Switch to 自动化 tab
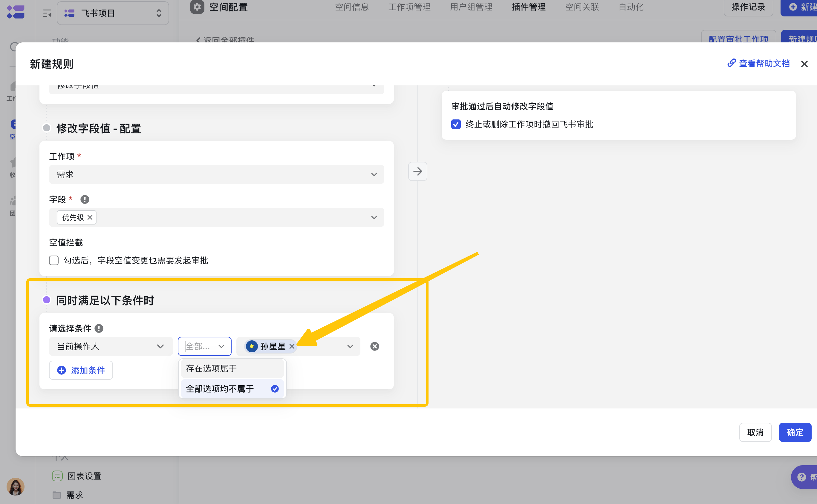The height and width of the screenshot is (504, 817). 631,7
